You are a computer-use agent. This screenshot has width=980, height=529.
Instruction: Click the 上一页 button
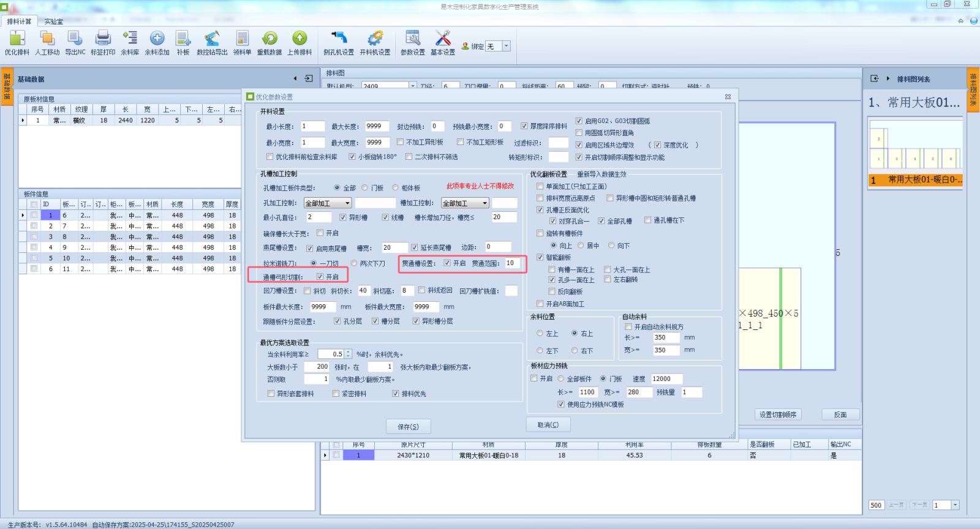[896, 505]
